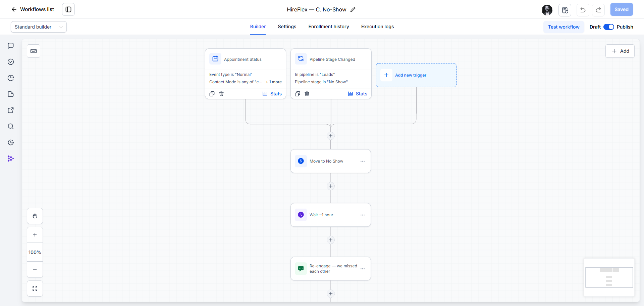Click the minimap thumbnail
Viewport: 644px width, 306px height.
coord(609,277)
